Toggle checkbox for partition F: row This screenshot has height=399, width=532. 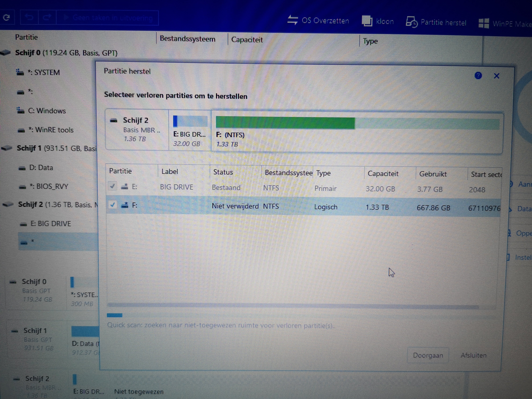[113, 205]
